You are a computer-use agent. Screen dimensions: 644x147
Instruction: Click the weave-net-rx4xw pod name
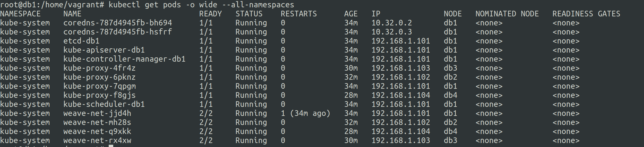(x=97, y=140)
